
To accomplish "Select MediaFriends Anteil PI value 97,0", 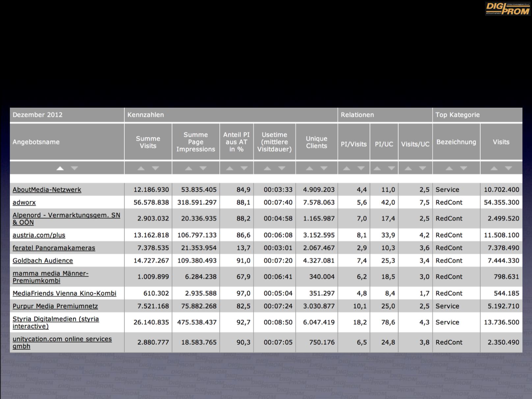I will coord(243,293).
